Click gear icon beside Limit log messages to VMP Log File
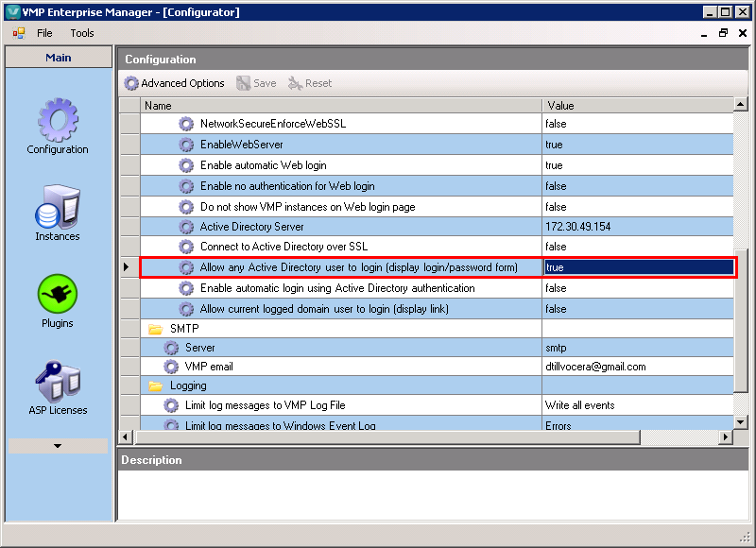Screen dimensions: 756x548 coord(171,405)
